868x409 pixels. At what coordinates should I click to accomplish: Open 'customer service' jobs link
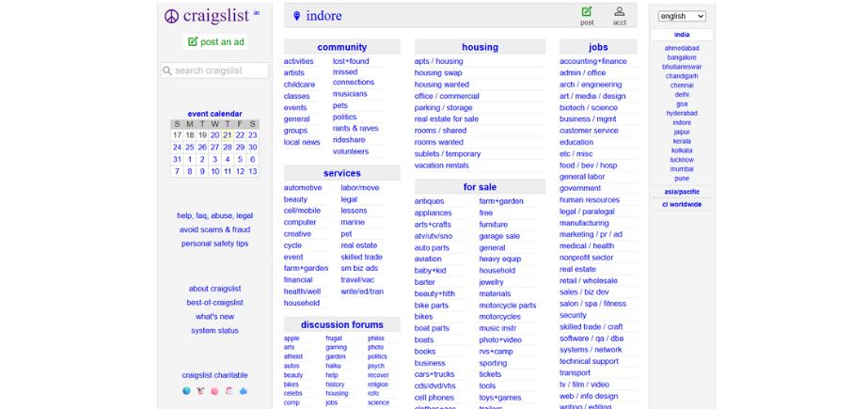pyautogui.click(x=589, y=131)
